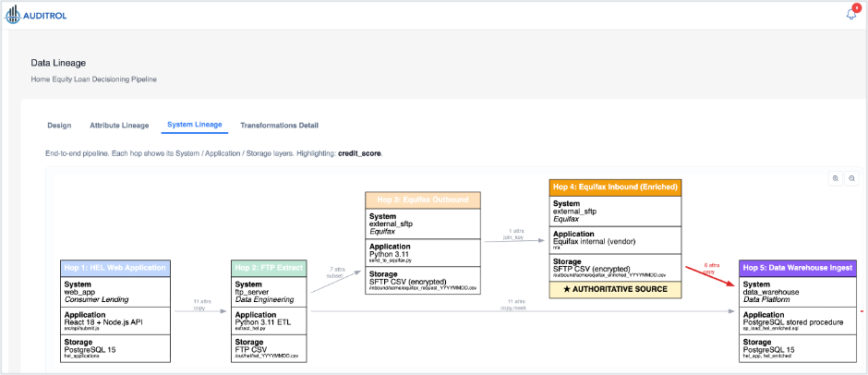Select the Hop 3: Equifax Outbound header

tap(423, 200)
